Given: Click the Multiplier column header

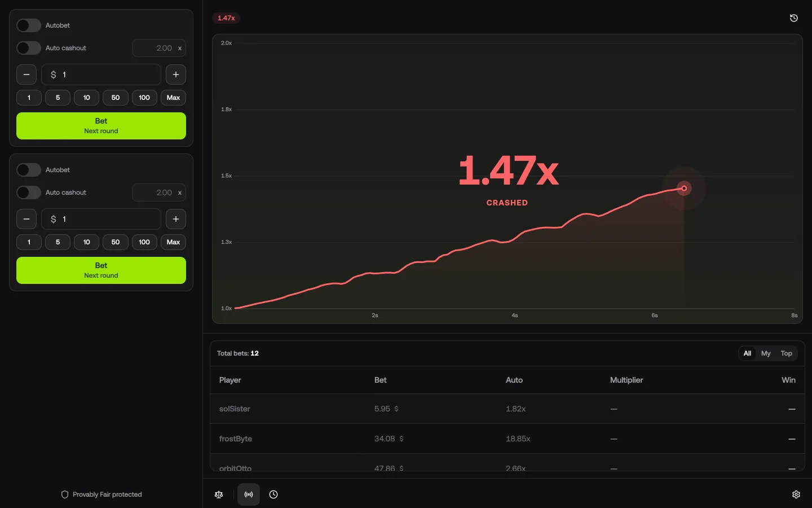Looking at the screenshot, I should pos(626,380).
